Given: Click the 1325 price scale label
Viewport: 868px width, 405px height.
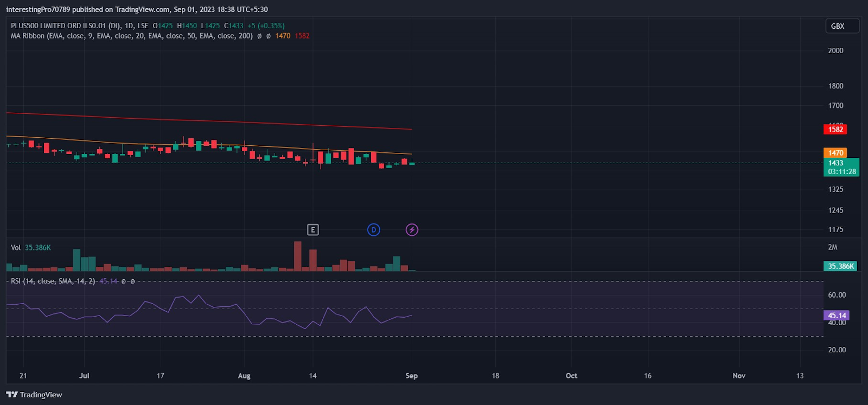Looking at the screenshot, I should pos(835,189).
